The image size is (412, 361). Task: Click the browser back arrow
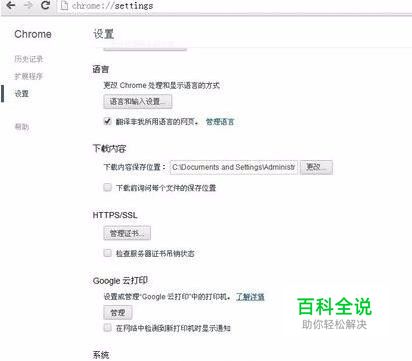point(11,5)
